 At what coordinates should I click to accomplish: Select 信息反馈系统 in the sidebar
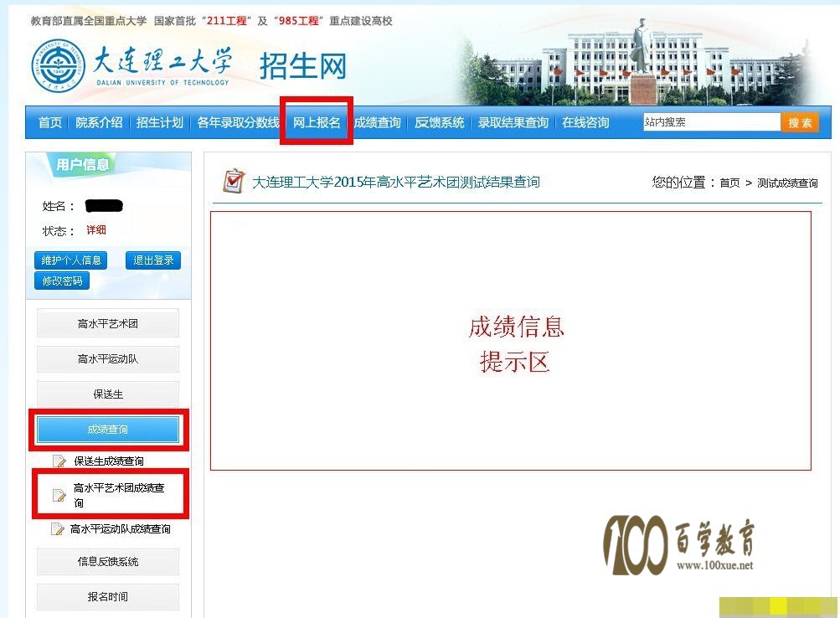tap(108, 561)
